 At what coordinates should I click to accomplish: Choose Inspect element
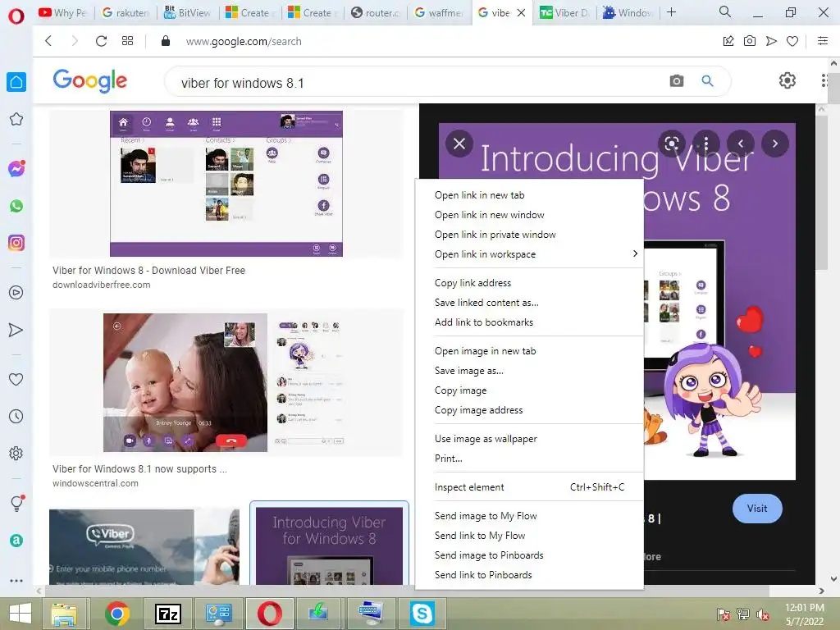coord(529,487)
